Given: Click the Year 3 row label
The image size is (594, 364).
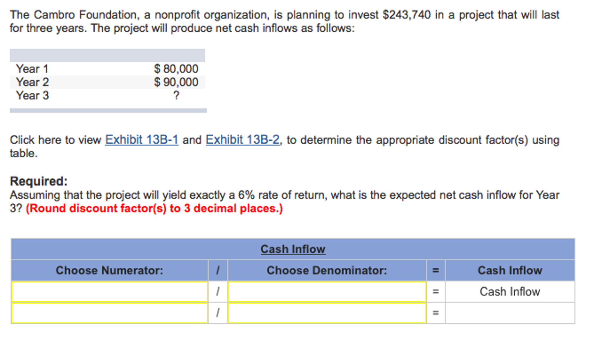Looking at the screenshot, I should click(32, 95).
